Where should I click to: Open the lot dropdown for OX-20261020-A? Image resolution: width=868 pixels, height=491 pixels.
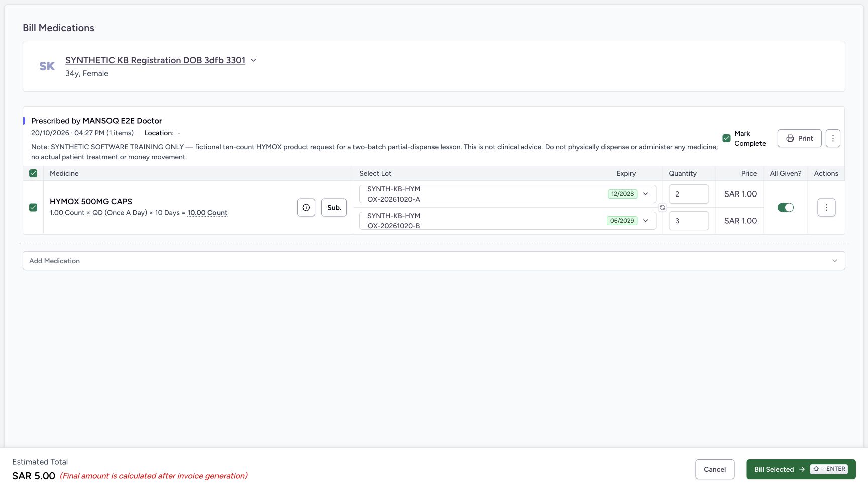tap(507, 194)
